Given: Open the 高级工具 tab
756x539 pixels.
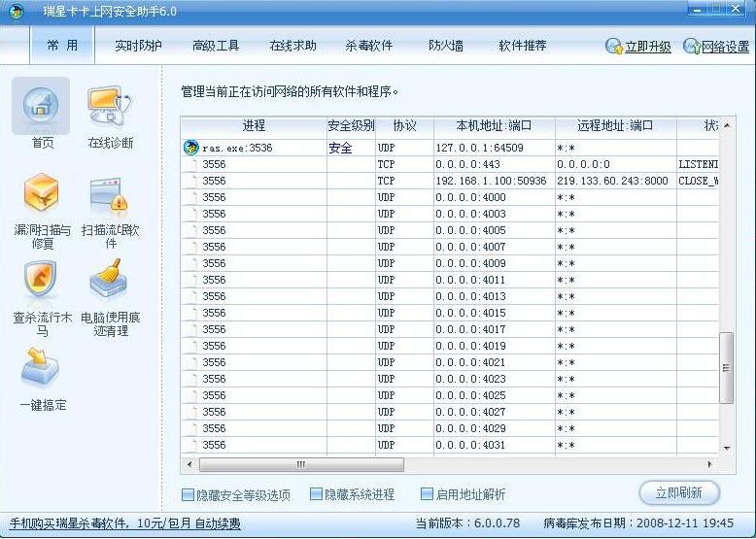Looking at the screenshot, I should coord(216,46).
